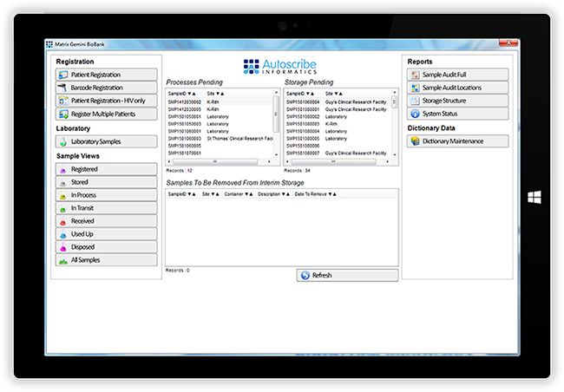Click Processes Pending scroll right arrow

pos(269,162)
